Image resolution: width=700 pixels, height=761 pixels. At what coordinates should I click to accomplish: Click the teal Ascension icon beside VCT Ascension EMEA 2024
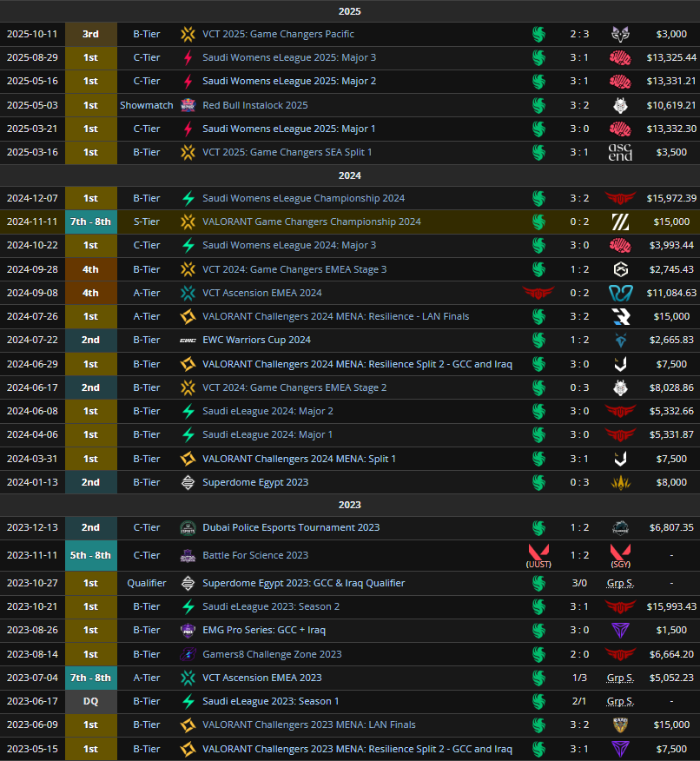pos(188,293)
